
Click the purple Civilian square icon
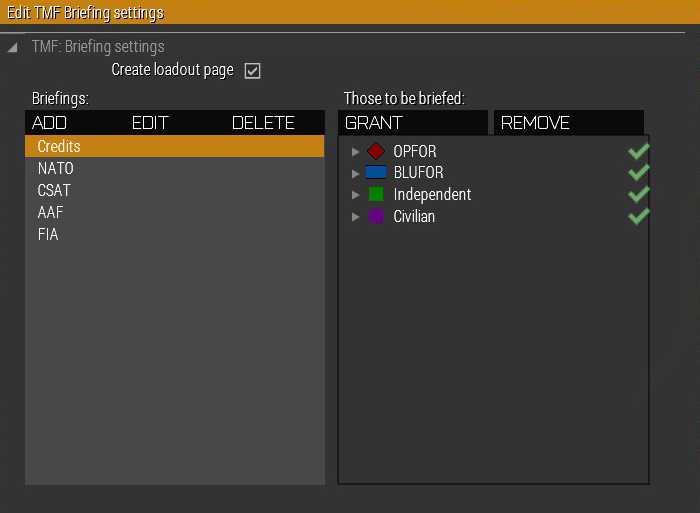(376, 216)
